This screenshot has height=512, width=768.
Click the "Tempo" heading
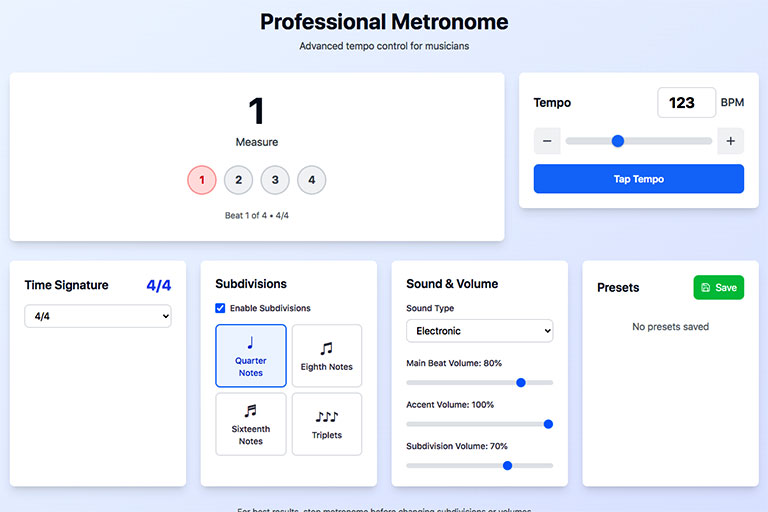pos(552,102)
